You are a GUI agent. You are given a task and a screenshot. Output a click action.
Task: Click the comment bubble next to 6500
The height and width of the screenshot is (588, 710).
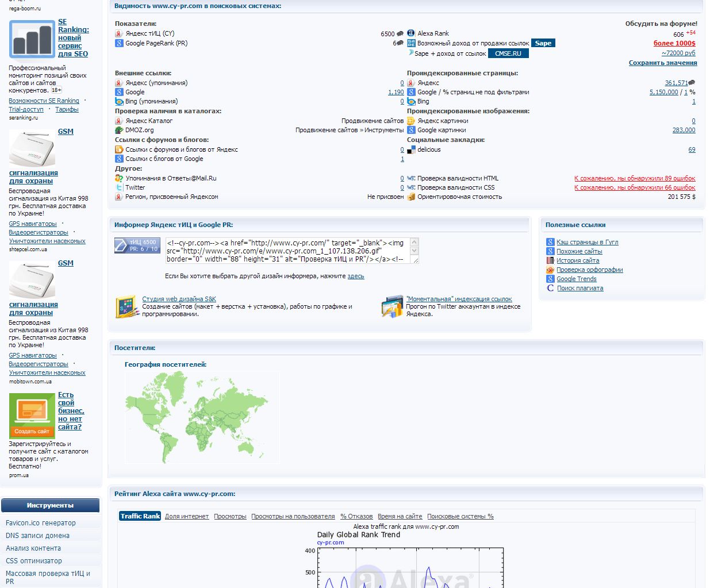point(400,34)
